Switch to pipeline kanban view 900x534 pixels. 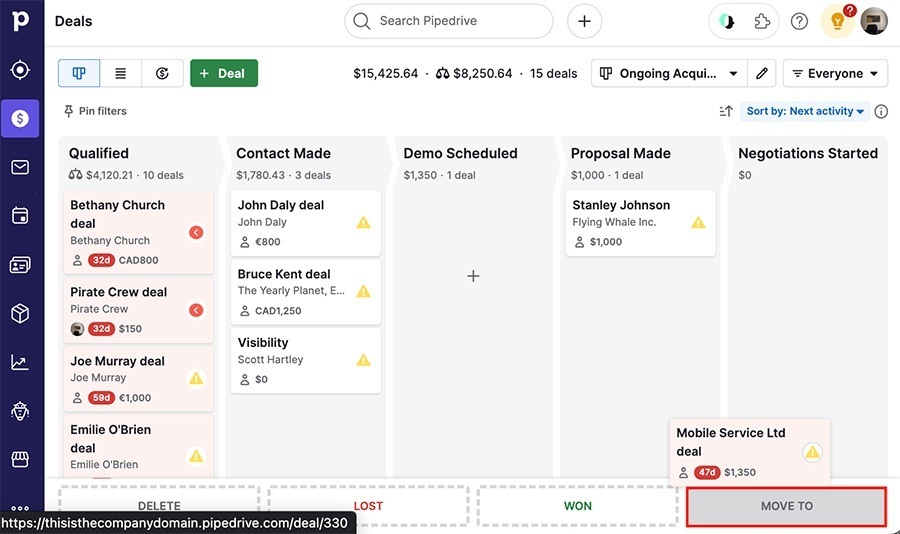[x=79, y=73]
